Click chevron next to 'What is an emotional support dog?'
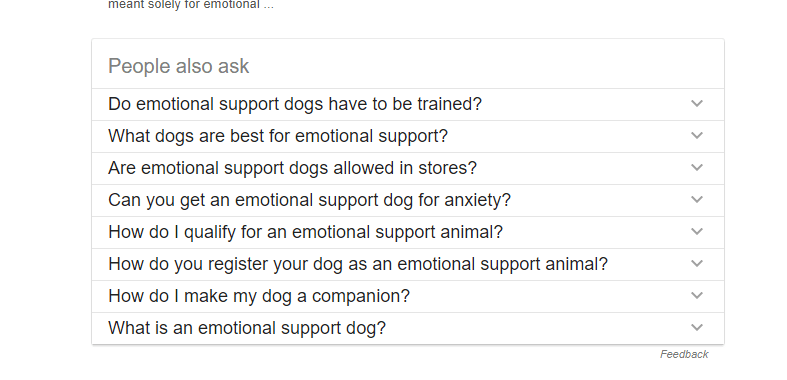787x380 pixels. [696, 327]
